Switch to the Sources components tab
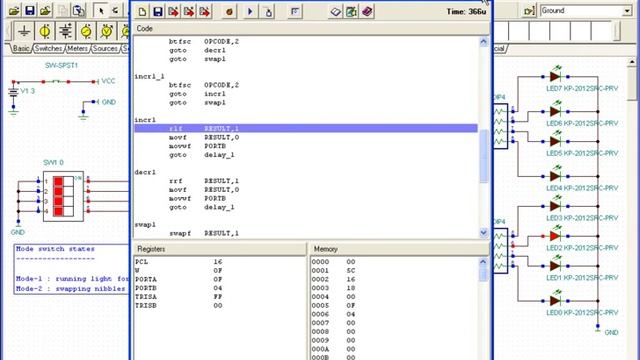 click(x=105, y=49)
